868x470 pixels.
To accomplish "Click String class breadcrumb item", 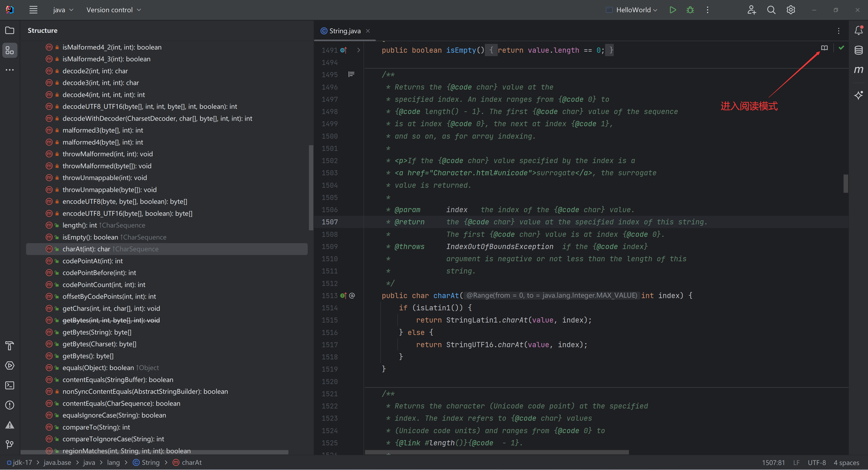I will (146, 463).
